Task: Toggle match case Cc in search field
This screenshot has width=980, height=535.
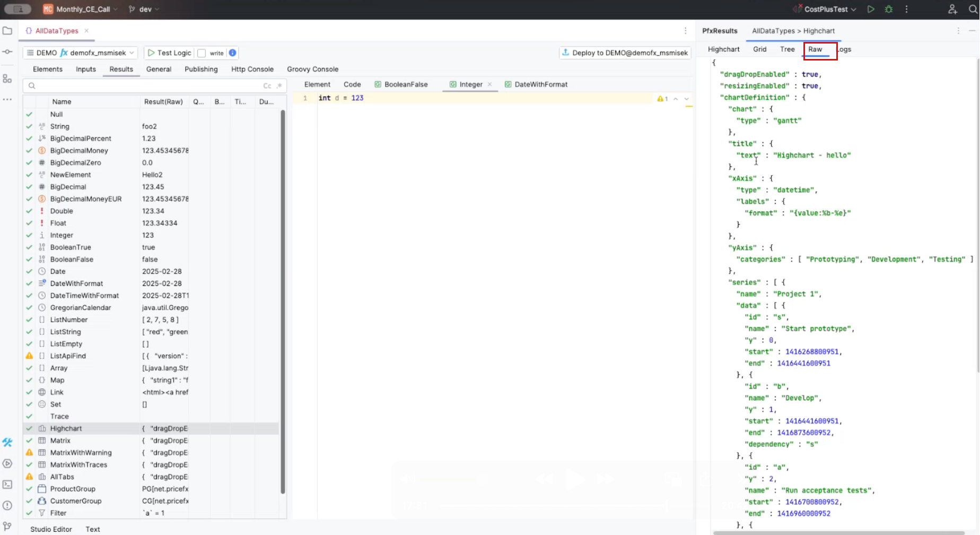Action: pyautogui.click(x=267, y=85)
